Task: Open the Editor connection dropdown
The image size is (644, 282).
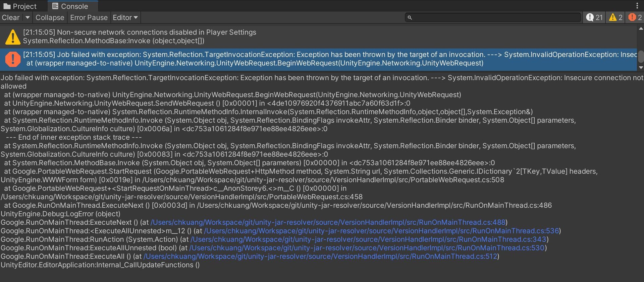Action: [125, 17]
